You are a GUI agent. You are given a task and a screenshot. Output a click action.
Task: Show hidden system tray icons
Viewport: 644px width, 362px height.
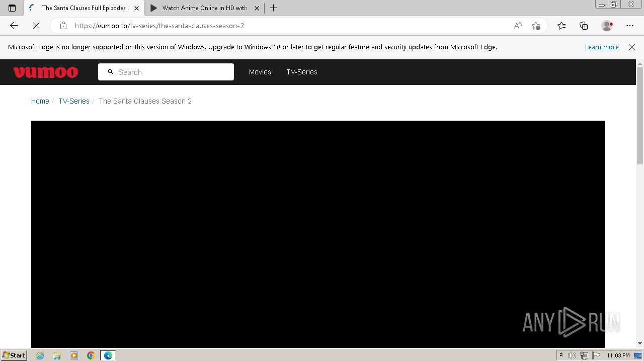pyautogui.click(x=561, y=355)
